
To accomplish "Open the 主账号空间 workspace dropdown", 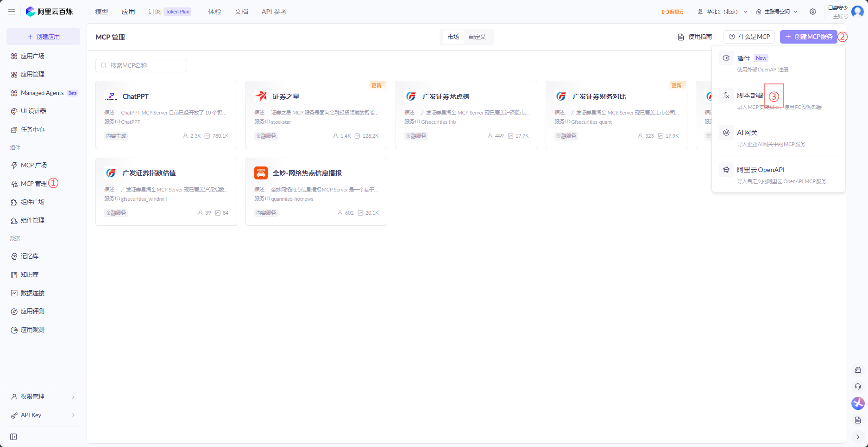I will 777,12.
